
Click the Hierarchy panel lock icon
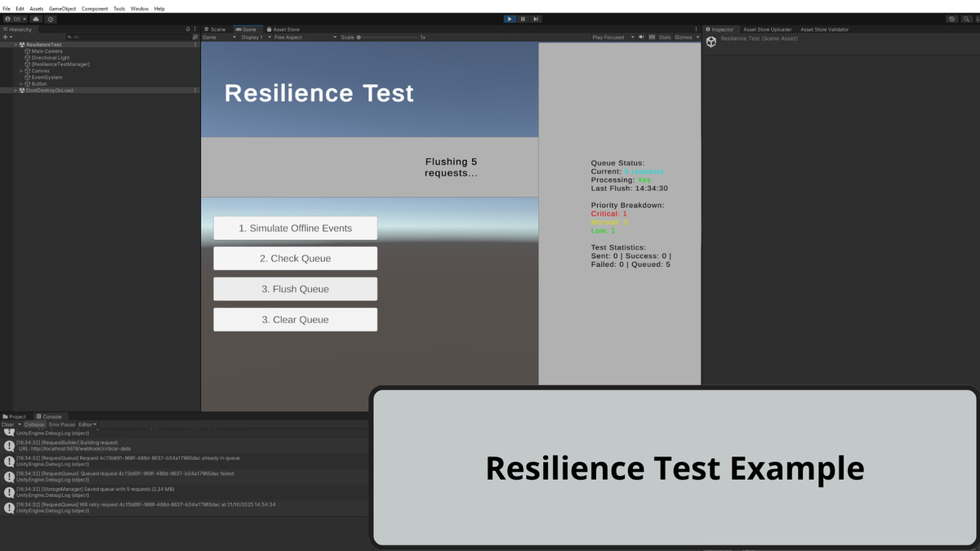[189, 29]
